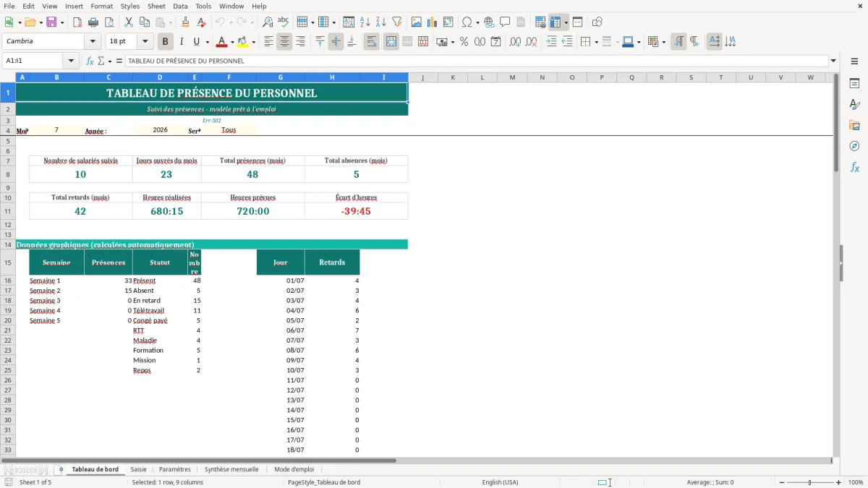
Task: Insert a comment
Action: pos(506,22)
